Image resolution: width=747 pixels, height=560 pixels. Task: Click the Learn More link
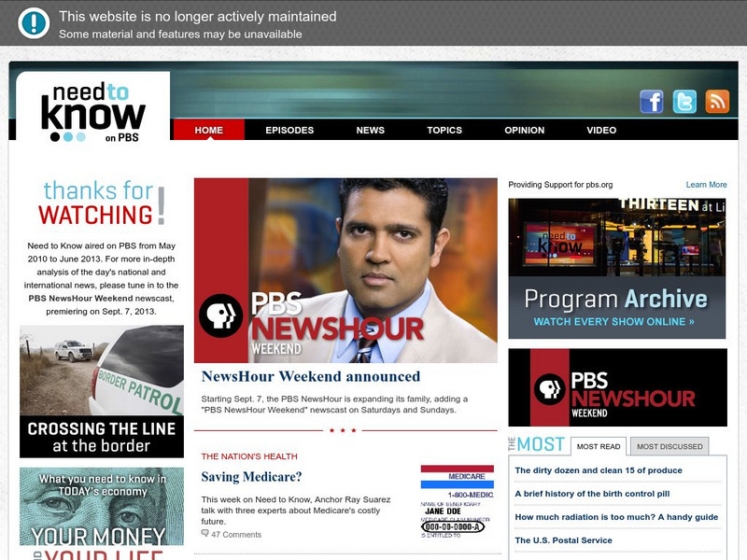point(707,185)
